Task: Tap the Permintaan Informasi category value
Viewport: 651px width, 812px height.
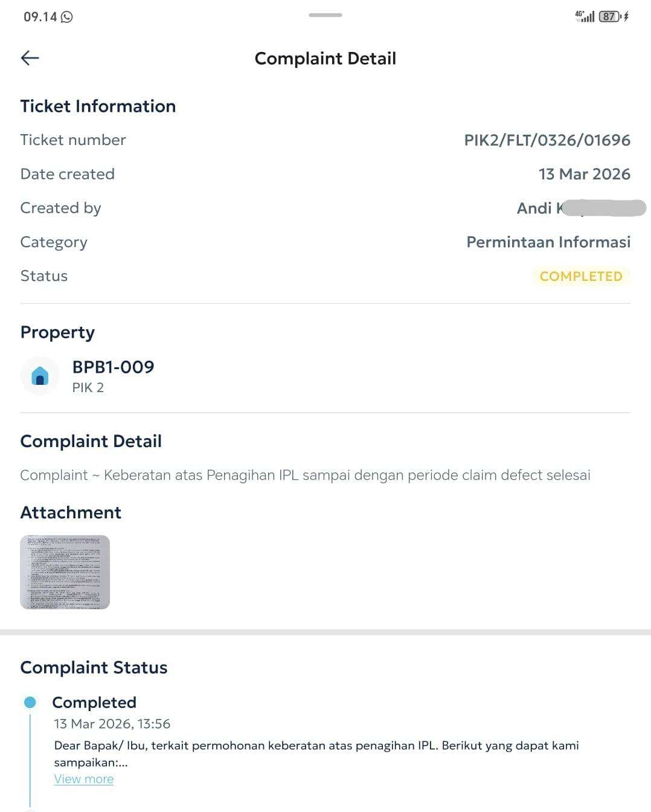Action: click(x=548, y=242)
